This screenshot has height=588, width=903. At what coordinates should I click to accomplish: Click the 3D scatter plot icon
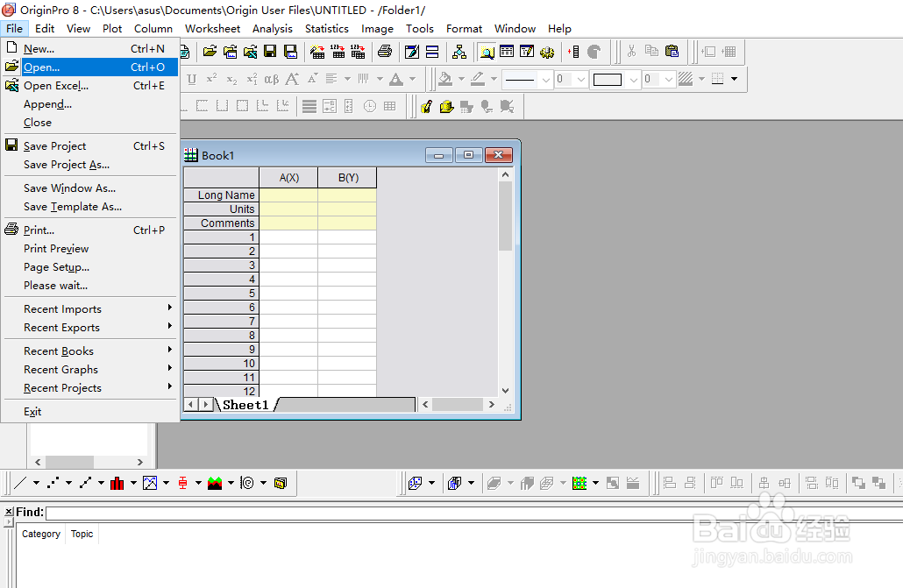(x=416, y=483)
